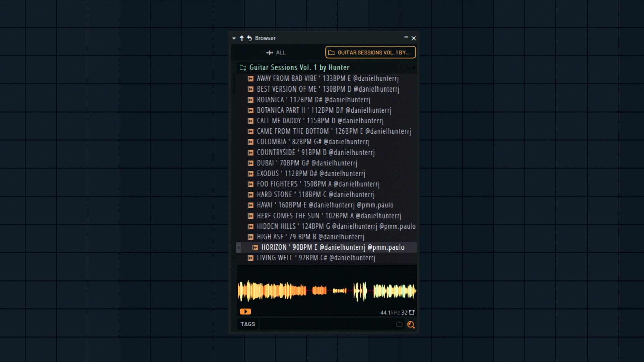Click audio icon of BEST VERSION OF ME

[x=250, y=89]
